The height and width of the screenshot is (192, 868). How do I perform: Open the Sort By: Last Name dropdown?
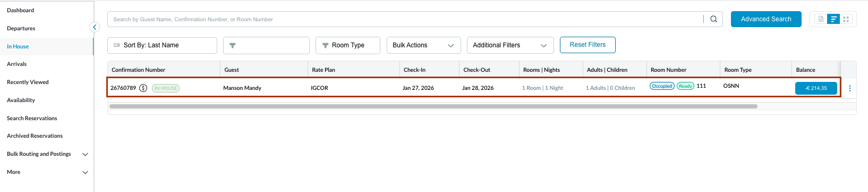coord(162,45)
